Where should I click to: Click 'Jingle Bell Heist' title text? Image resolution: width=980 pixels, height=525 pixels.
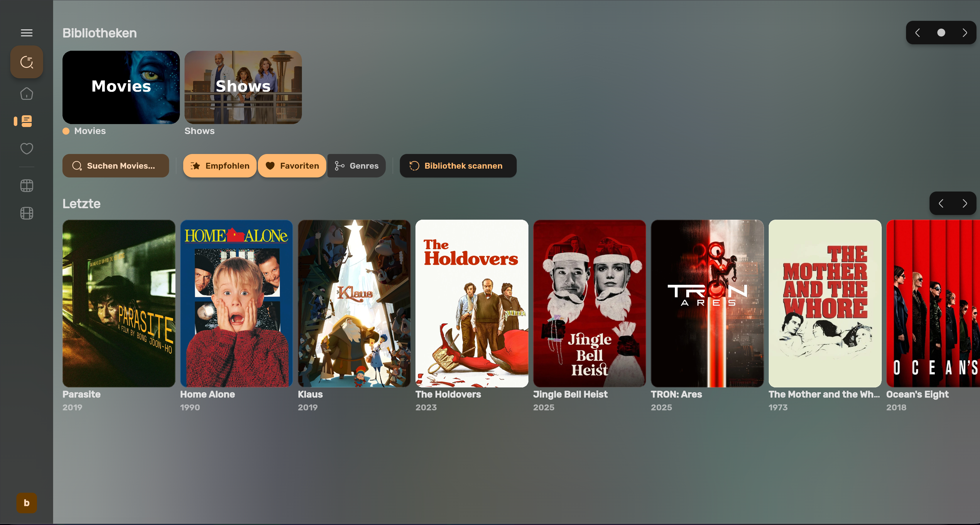[570, 394]
